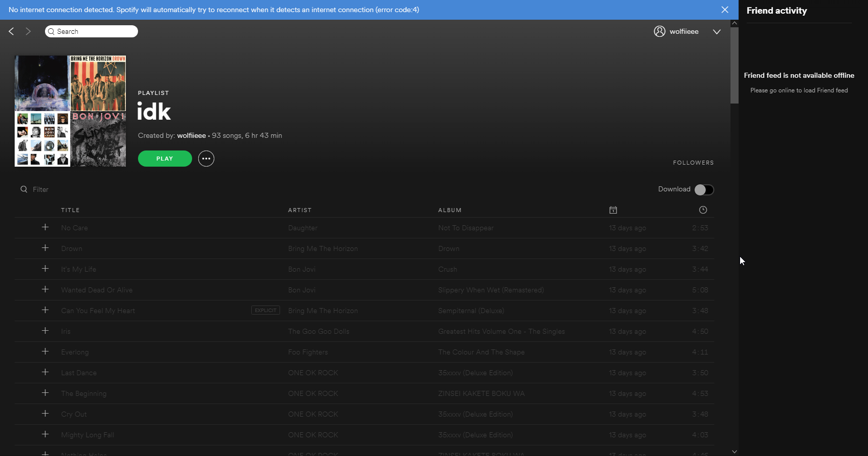Image resolution: width=868 pixels, height=456 pixels.
Task: Select the song title Iris
Action: tap(66, 331)
